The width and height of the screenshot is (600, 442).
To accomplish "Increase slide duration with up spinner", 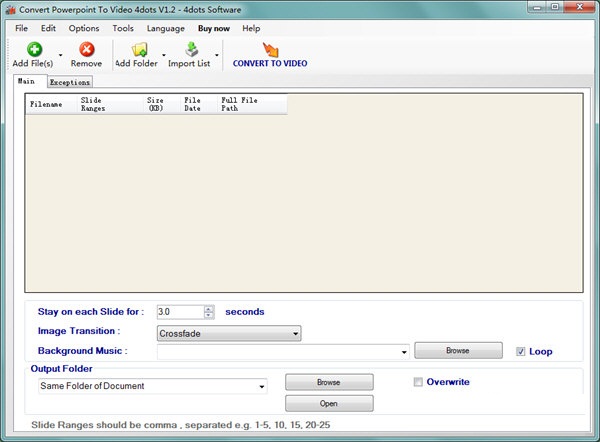I will [209, 309].
